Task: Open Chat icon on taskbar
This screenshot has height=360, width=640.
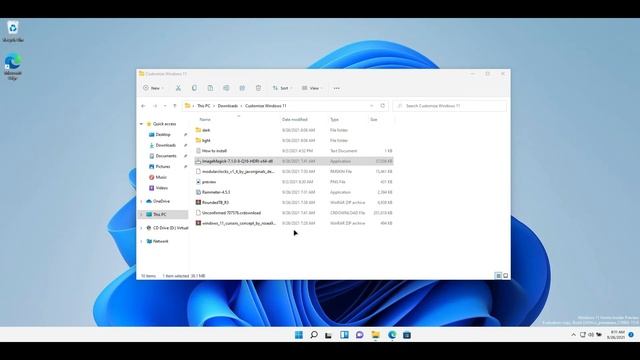Action: 360,335
